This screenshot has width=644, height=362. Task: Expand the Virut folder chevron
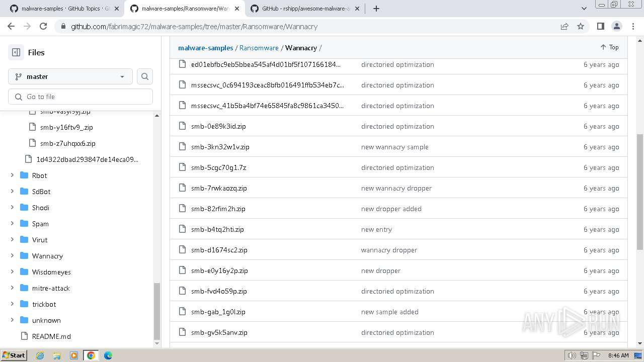click(12, 240)
